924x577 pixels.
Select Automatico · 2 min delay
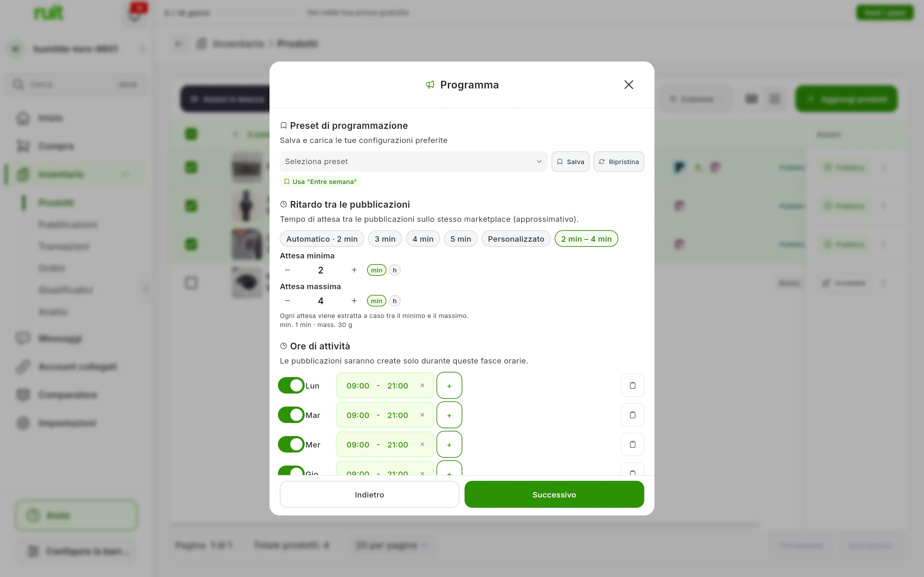322,239
